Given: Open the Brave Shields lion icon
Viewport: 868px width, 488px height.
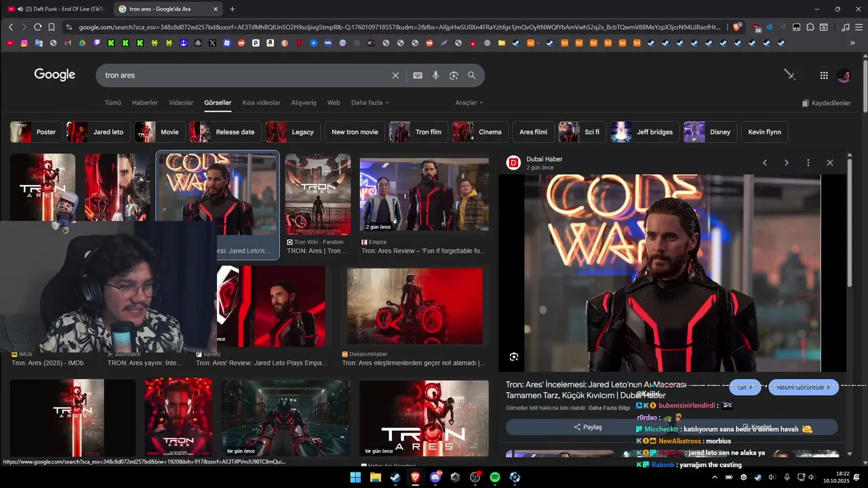Looking at the screenshot, I should [x=737, y=27].
